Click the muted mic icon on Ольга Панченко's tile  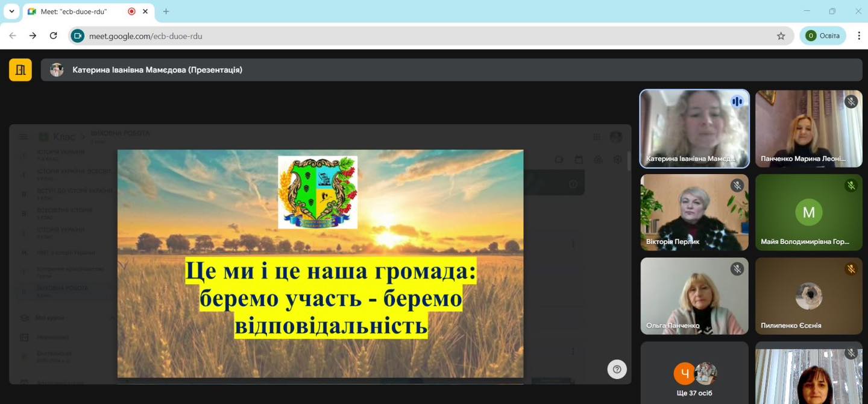[x=737, y=269]
